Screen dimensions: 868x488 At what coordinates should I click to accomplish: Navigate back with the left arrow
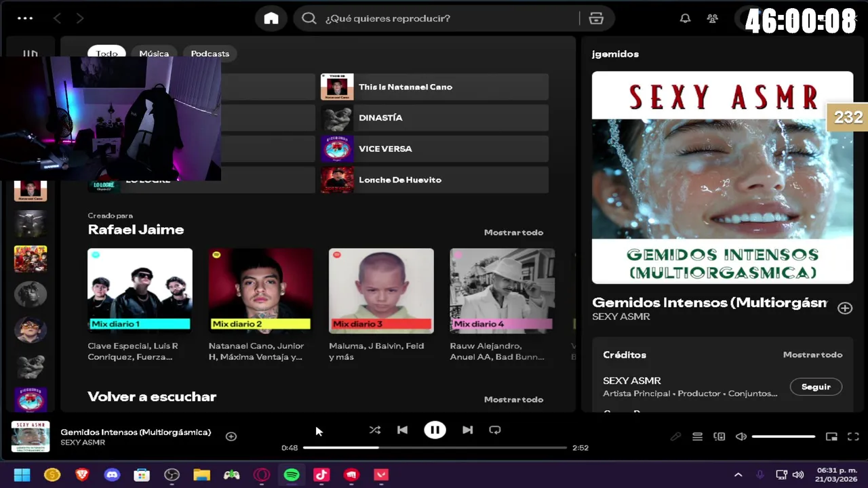[57, 18]
